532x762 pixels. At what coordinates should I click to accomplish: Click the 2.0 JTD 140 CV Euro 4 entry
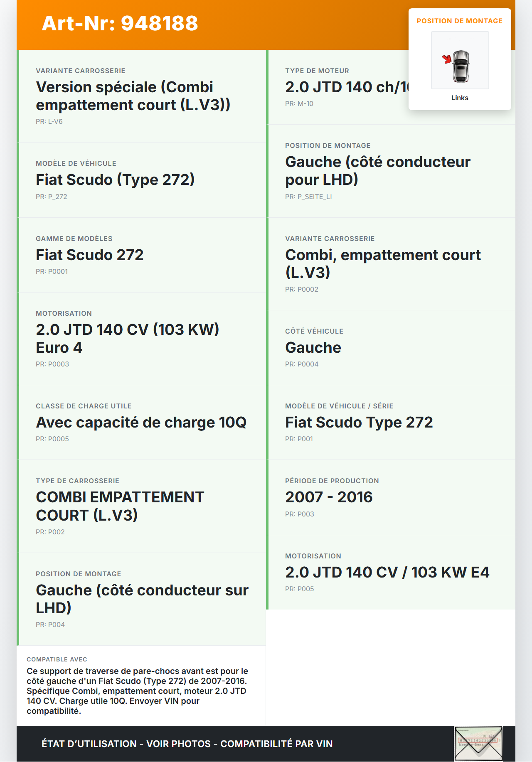coord(127,339)
